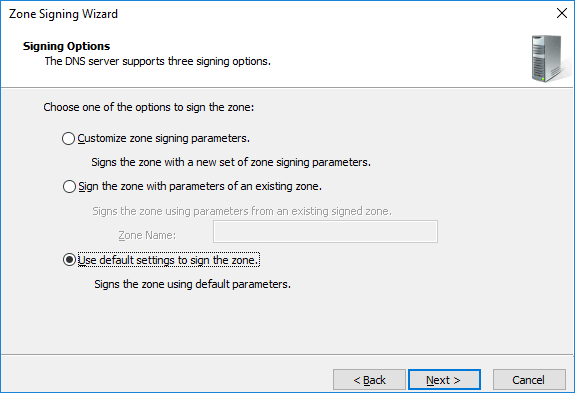Viewport: 575px width, 393px height.
Task: Click 'Signs the zone using default parameters' description
Action: pyautogui.click(x=193, y=284)
